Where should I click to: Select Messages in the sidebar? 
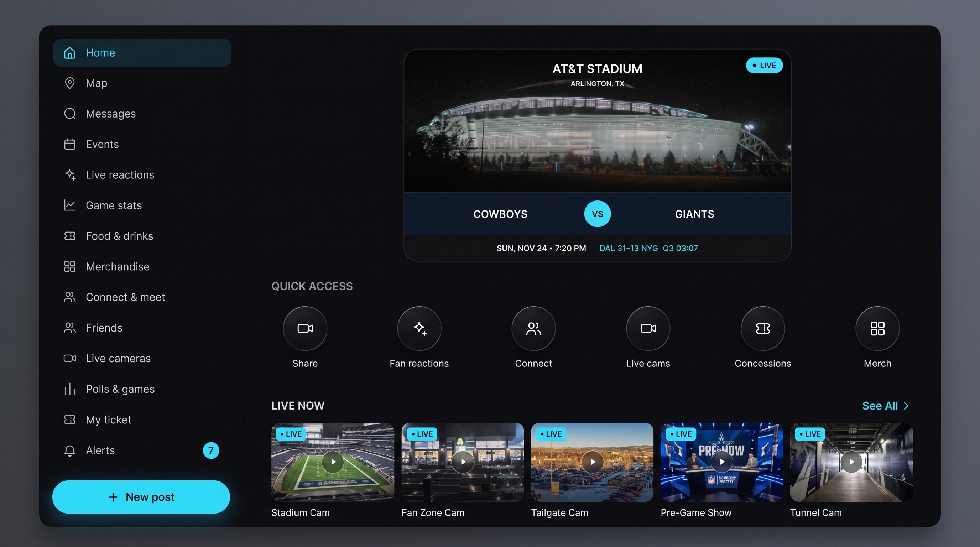coord(142,114)
